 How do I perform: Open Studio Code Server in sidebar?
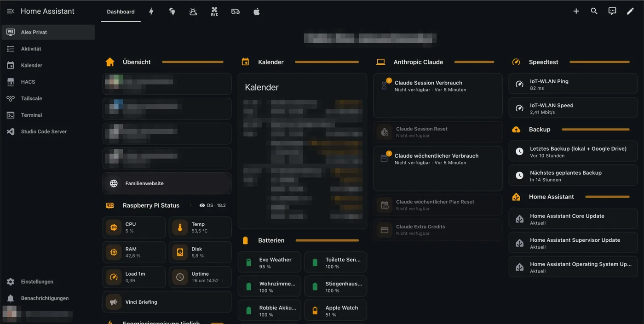48,131
